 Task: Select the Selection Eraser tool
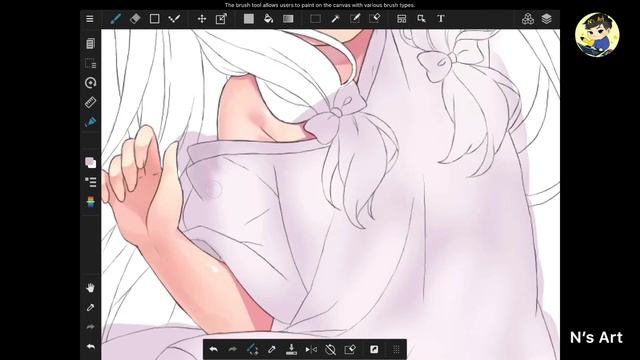(375, 19)
